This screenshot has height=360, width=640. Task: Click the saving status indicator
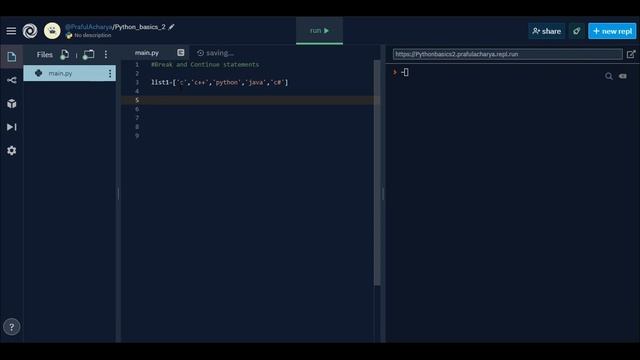tap(215, 53)
